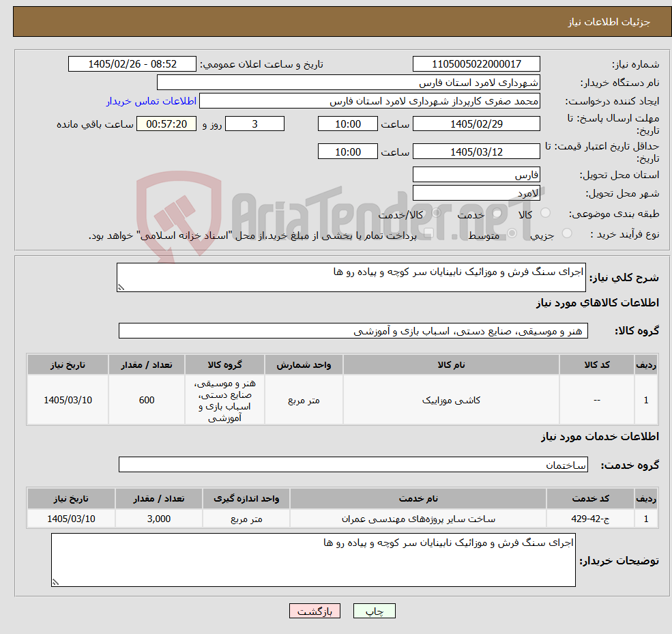Click the service quantity cell 3,000
Screen dimensions: 672x634
coord(158,519)
